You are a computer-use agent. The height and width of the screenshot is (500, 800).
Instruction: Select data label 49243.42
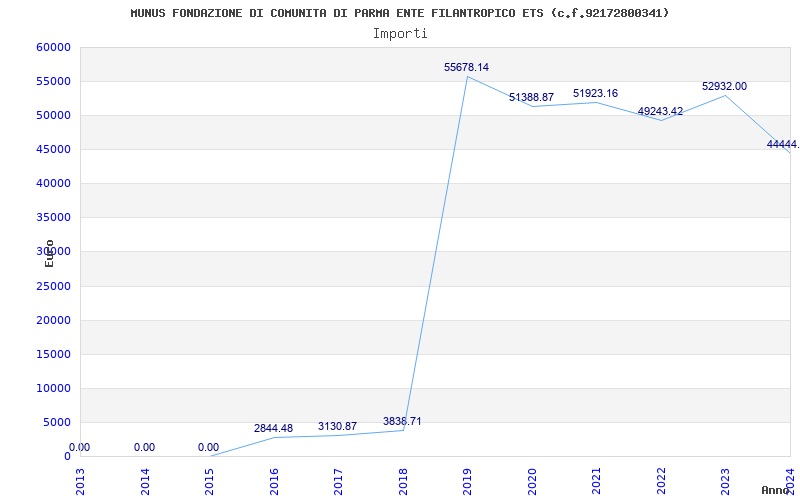pyautogui.click(x=660, y=111)
